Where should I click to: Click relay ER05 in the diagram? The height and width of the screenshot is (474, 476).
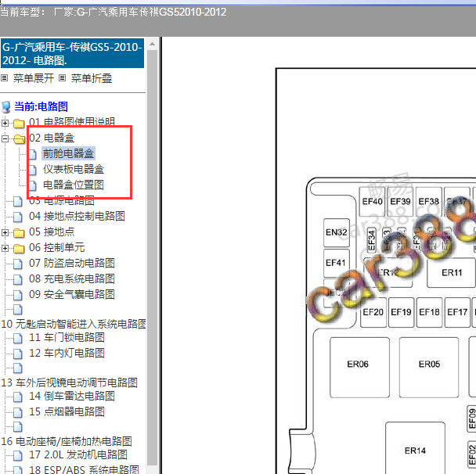(x=429, y=368)
